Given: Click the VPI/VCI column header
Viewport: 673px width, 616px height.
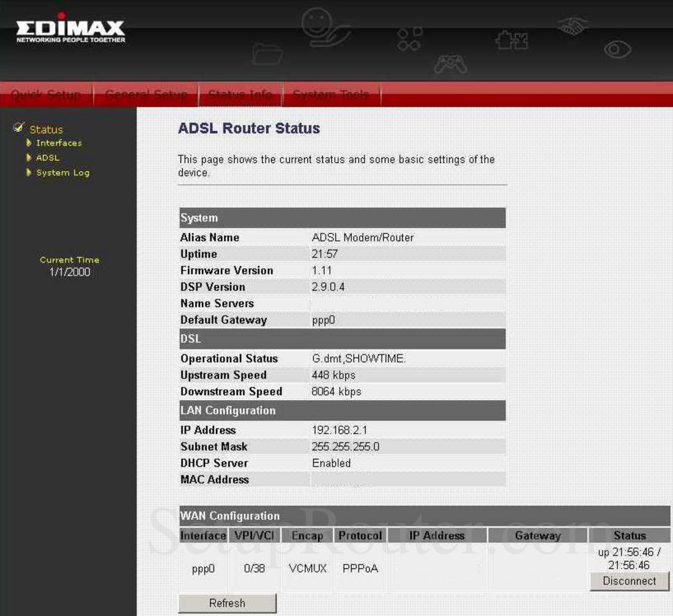Looking at the screenshot, I should tap(254, 535).
